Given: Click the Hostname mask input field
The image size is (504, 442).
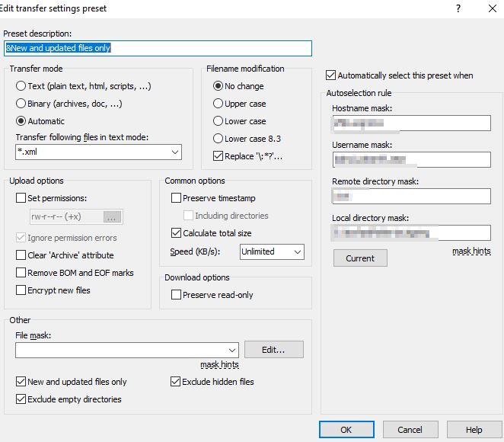Looking at the screenshot, I should (x=411, y=123).
